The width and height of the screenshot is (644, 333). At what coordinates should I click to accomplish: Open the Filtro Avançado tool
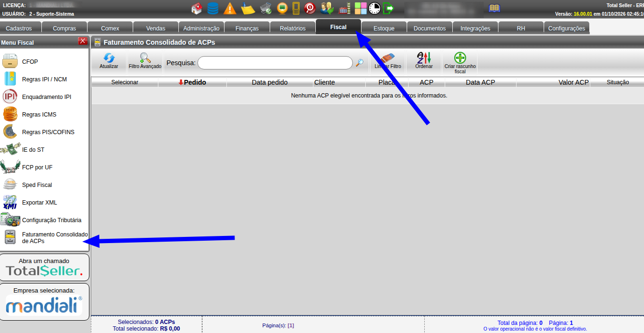tap(145, 61)
